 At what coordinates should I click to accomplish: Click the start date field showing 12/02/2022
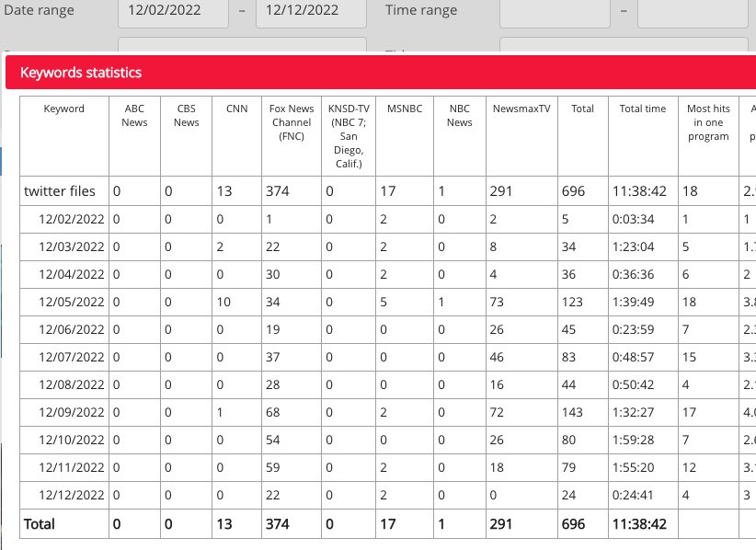[x=172, y=11]
